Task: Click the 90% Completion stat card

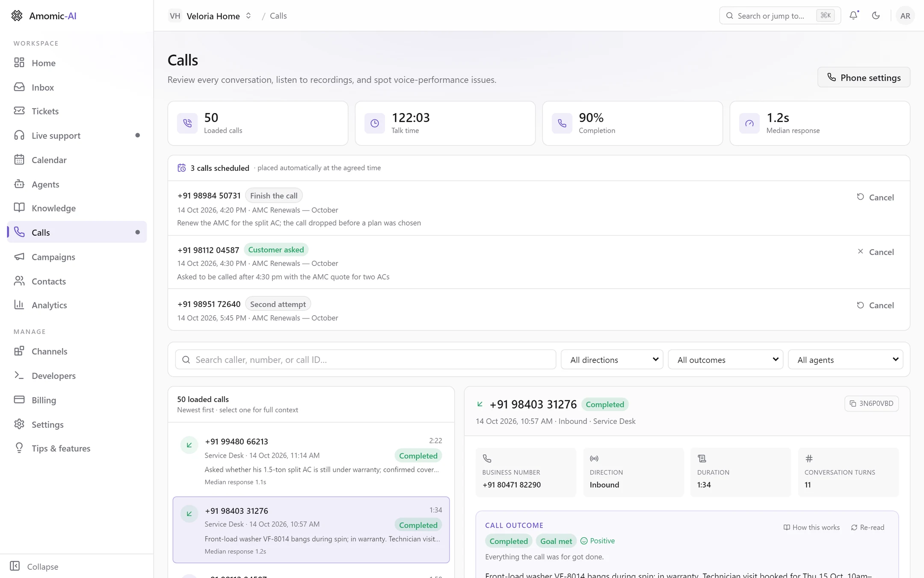Action: pyautogui.click(x=632, y=123)
